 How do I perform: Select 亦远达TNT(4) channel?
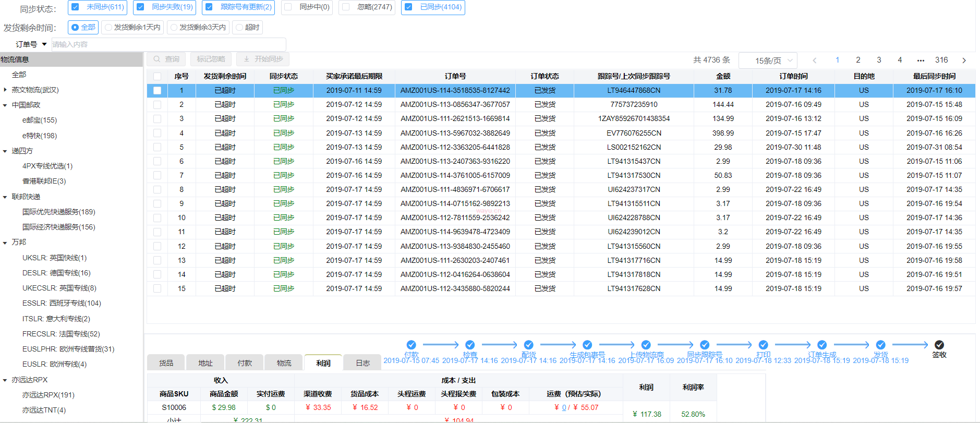click(44, 410)
